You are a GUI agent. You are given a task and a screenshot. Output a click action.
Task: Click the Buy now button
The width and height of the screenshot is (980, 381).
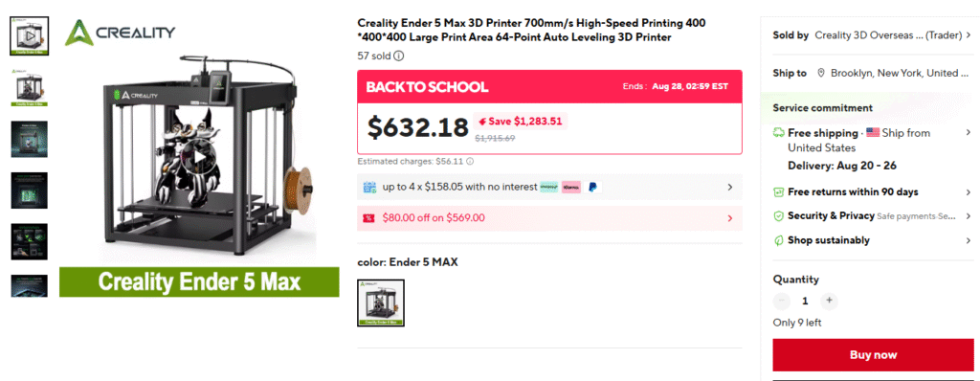873,355
